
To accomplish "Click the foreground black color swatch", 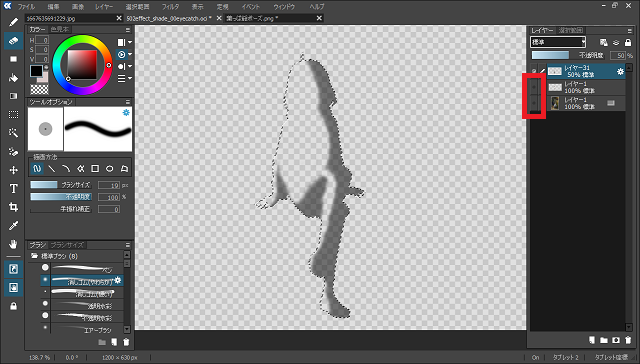I will tap(36, 71).
